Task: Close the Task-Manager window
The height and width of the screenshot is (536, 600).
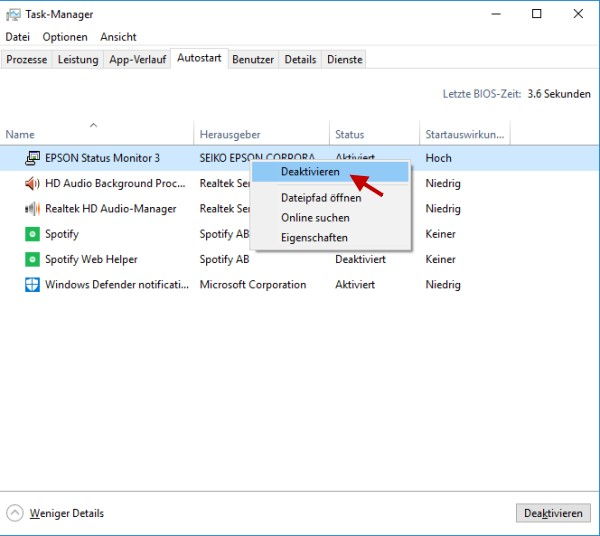Action: (578, 14)
